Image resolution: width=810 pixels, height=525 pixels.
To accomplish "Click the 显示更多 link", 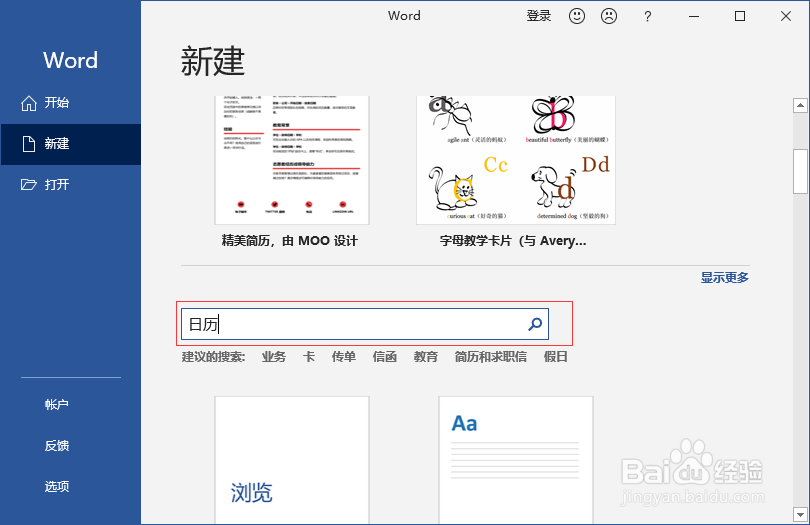I will click(x=724, y=277).
